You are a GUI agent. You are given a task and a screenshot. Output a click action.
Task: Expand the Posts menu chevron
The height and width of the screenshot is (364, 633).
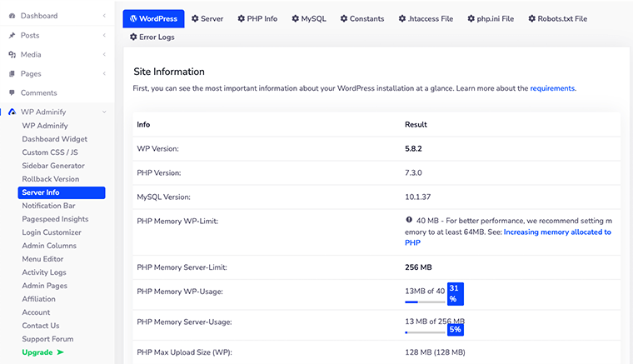pyautogui.click(x=104, y=36)
